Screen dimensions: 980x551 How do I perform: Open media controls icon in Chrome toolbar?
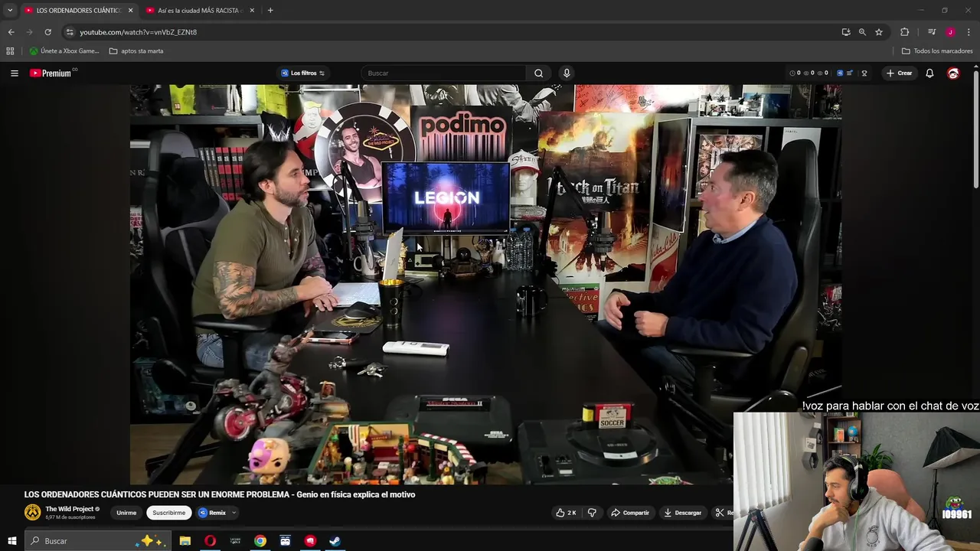click(932, 32)
